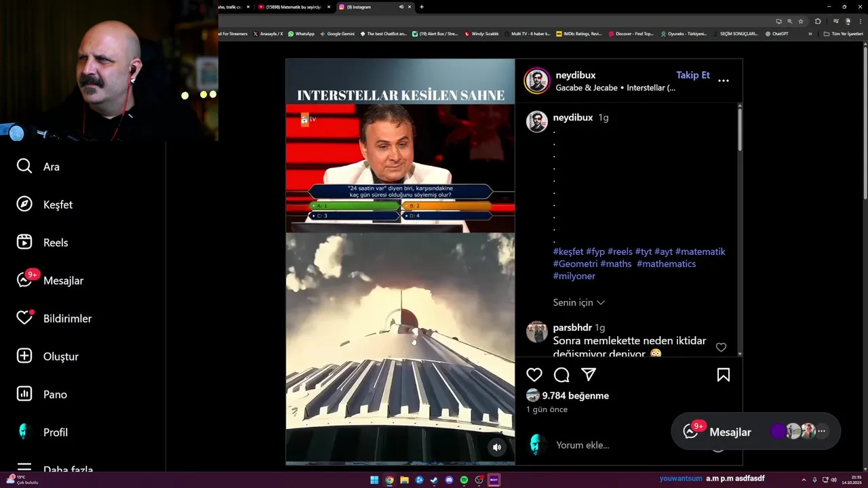This screenshot has width=868, height=488.
Task: Open the taskbar weather widget
Action: (x=22, y=480)
